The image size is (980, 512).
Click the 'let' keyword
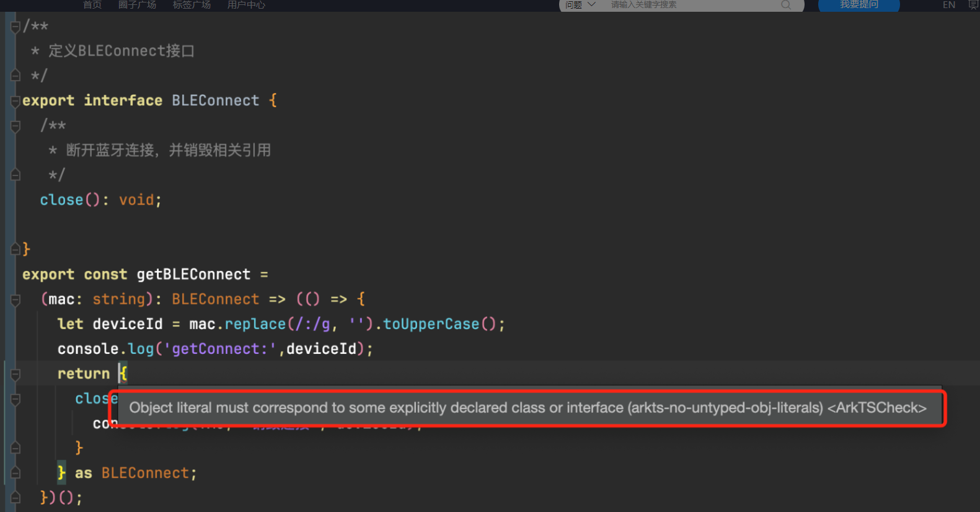click(x=71, y=324)
